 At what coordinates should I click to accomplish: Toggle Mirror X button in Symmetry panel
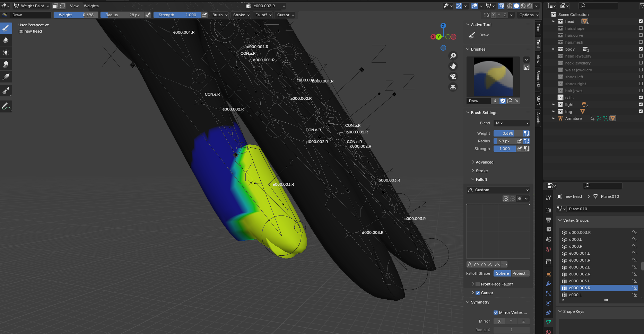tap(499, 321)
